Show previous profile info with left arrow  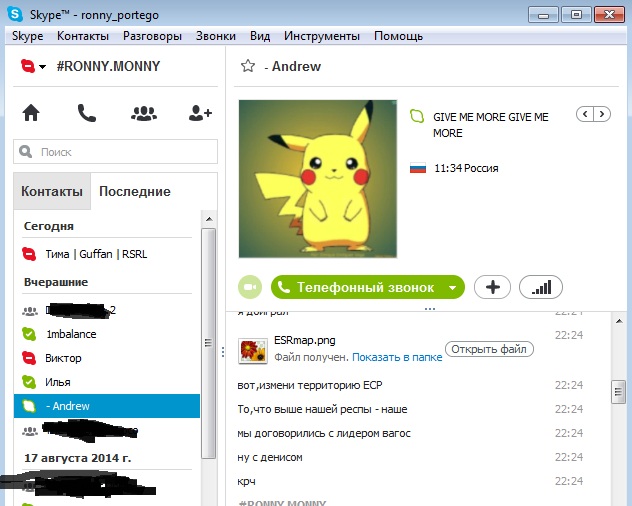(585, 114)
